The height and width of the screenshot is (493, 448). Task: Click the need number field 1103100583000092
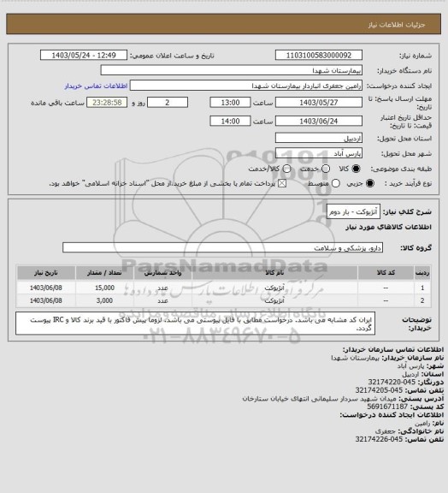click(319, 55)
